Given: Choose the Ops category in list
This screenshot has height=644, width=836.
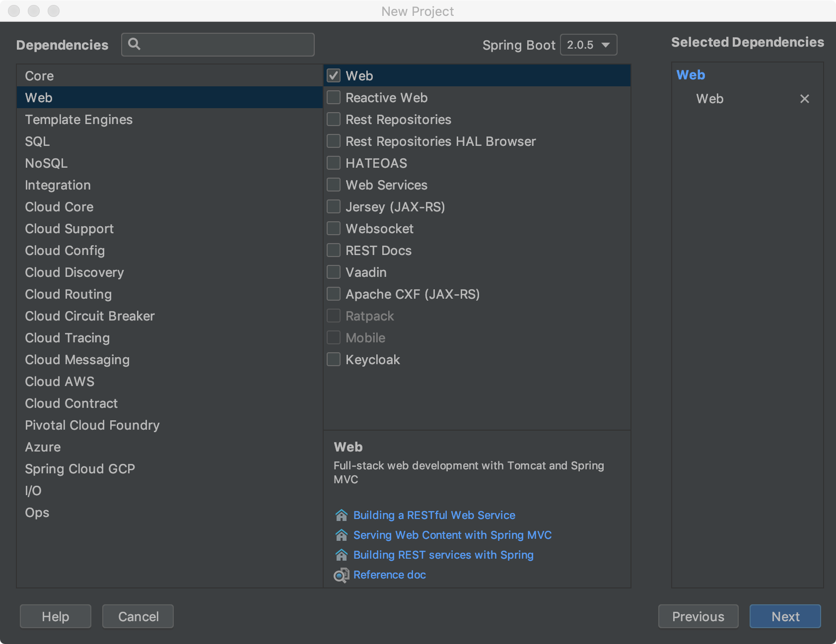Looking at the screenshot, I should 37,513.
